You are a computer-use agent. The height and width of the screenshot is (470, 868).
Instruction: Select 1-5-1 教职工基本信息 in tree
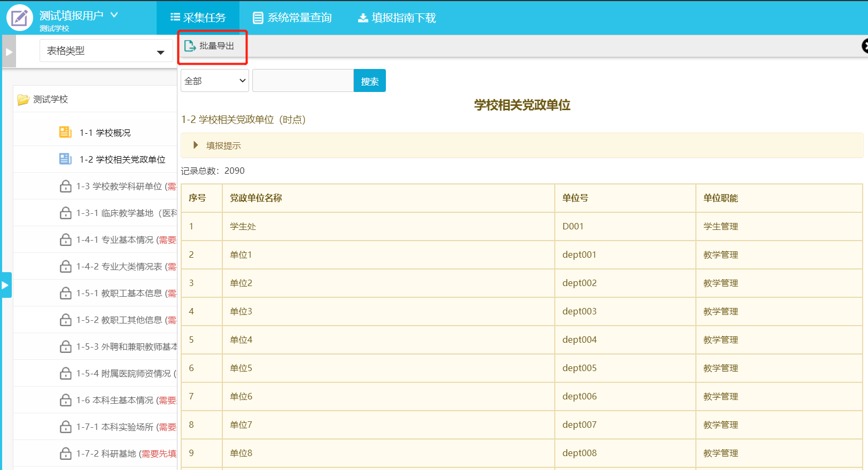[x=126, y=293]
